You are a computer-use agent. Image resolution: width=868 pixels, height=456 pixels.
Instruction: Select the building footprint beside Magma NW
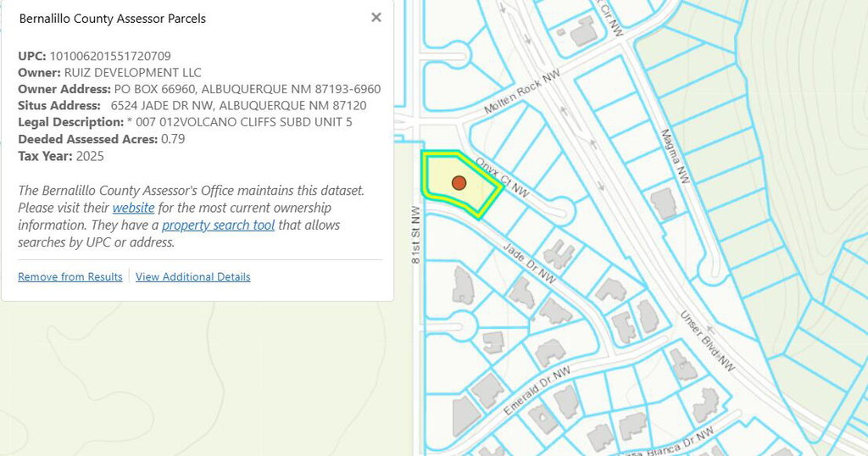[663, 203]
